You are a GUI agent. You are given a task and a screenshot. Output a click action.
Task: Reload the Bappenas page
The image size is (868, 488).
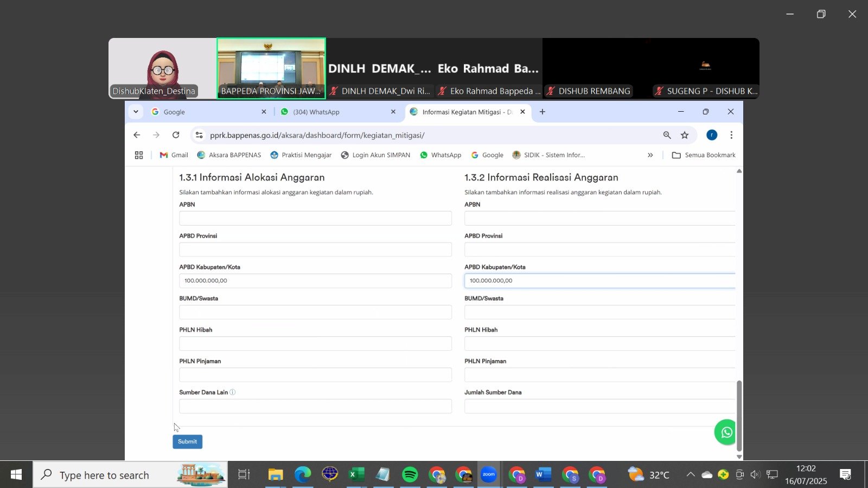coord(176,135)
